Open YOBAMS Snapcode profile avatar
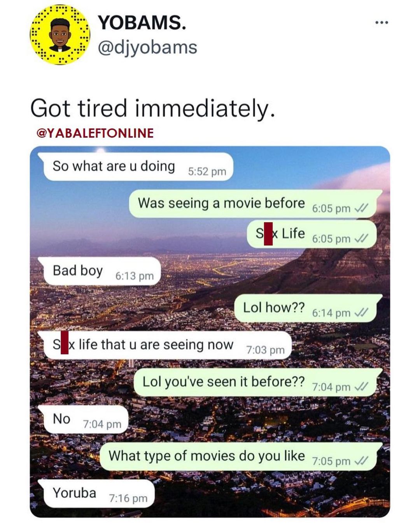This screenshot has height=525, width=420. [x=60, y=35]
